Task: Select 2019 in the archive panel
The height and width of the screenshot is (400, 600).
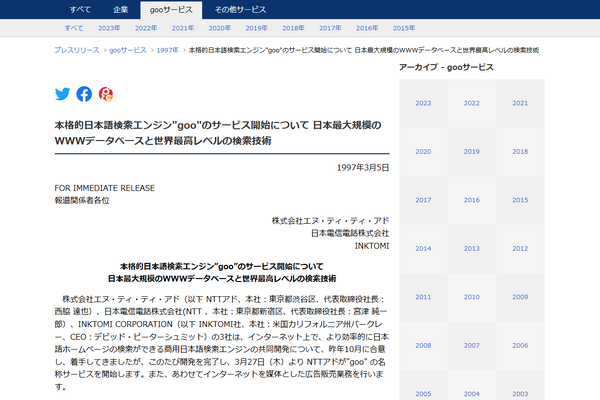Action: tap(471, 152)
